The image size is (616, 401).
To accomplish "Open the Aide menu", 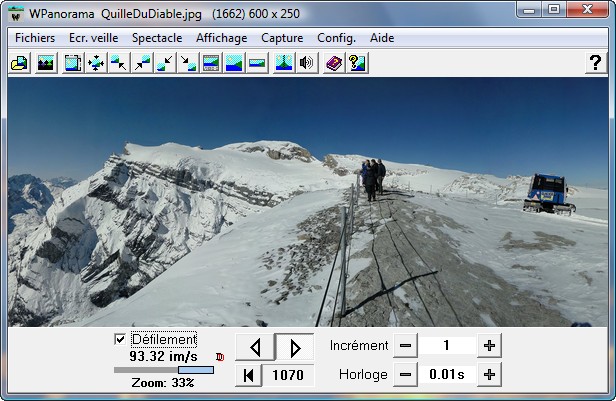I will click(x=382, y=38).
